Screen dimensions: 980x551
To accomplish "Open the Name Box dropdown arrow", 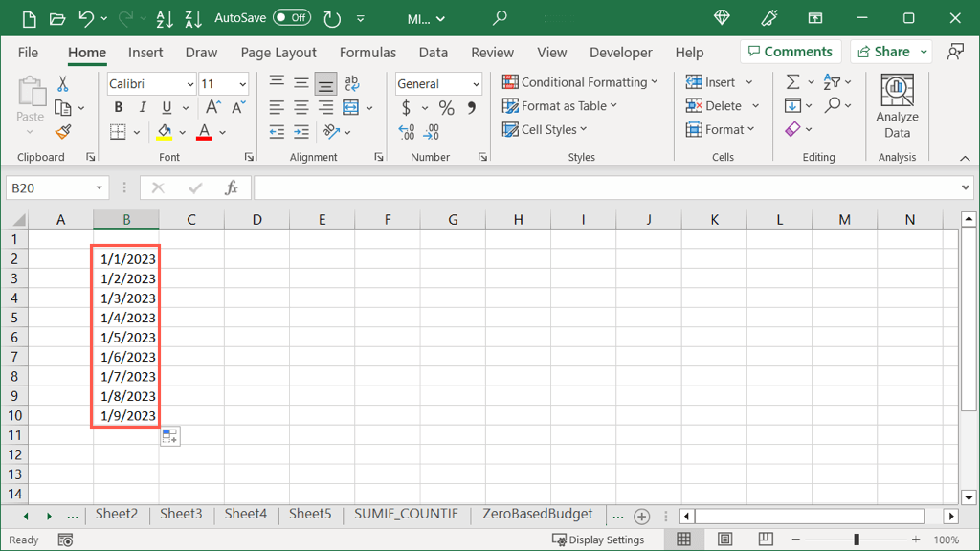I will pos(99,187).
